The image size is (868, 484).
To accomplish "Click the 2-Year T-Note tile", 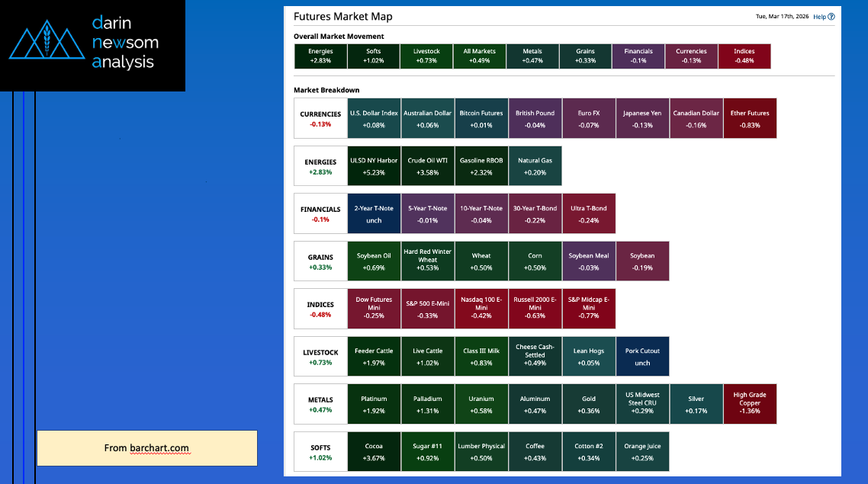I will (374, 213).
